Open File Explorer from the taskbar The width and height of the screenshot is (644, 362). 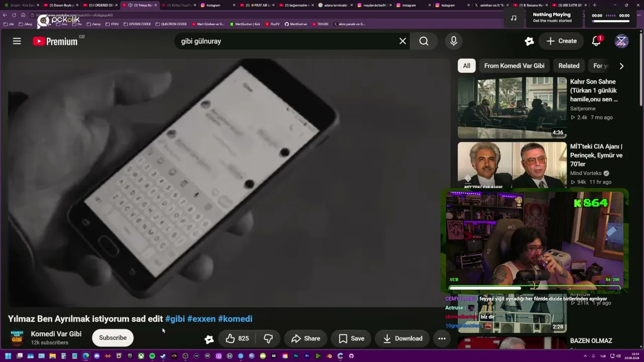52,356
